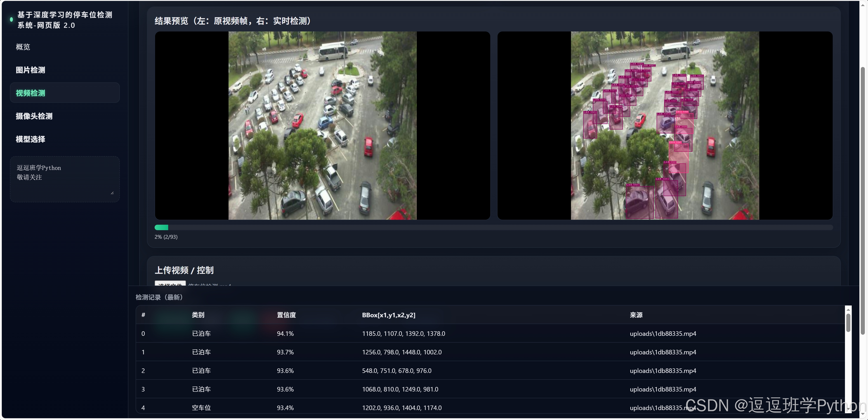Click the 检测记录（最新）panel title
Viewport: 868px width, 420px height.
[159, 297]
